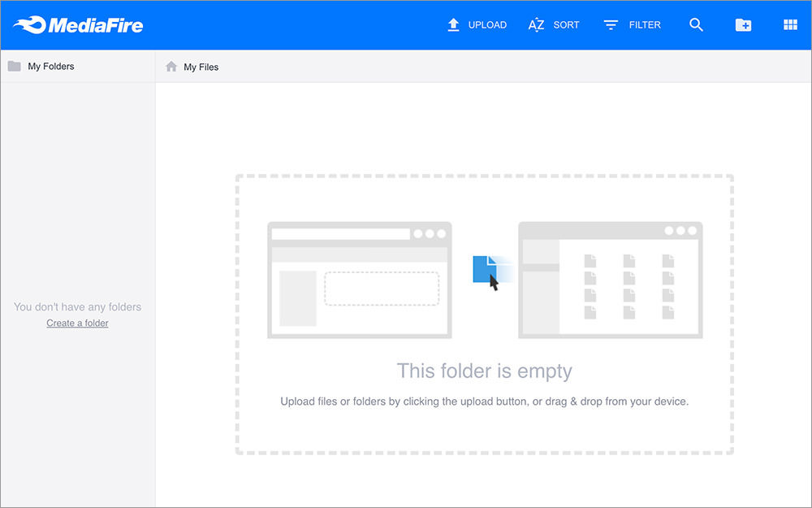The height and width of the screenshot is (508, 812).
Task: Click the search magnifier icon
Action: [x=696, y=24]
